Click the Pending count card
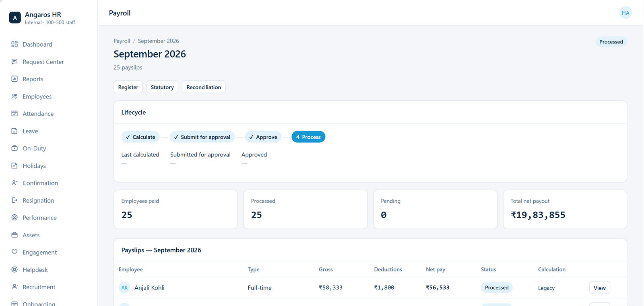 tap(435, 209)
